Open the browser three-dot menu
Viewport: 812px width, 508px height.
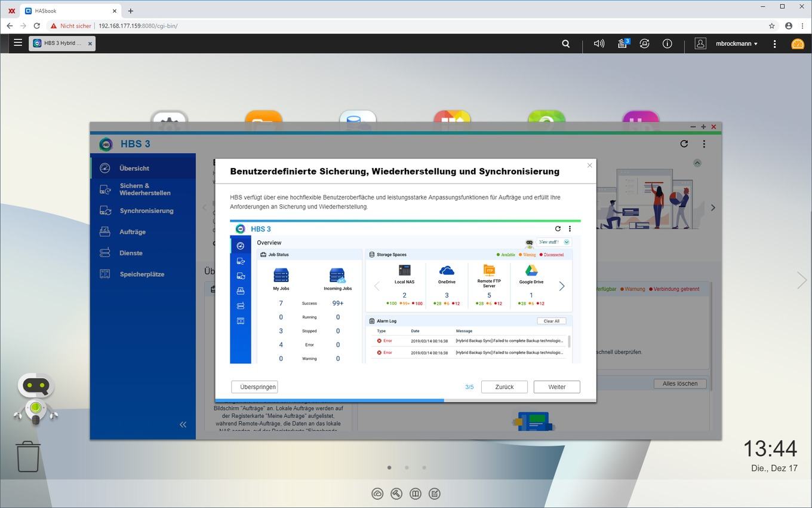coord(802,26)
